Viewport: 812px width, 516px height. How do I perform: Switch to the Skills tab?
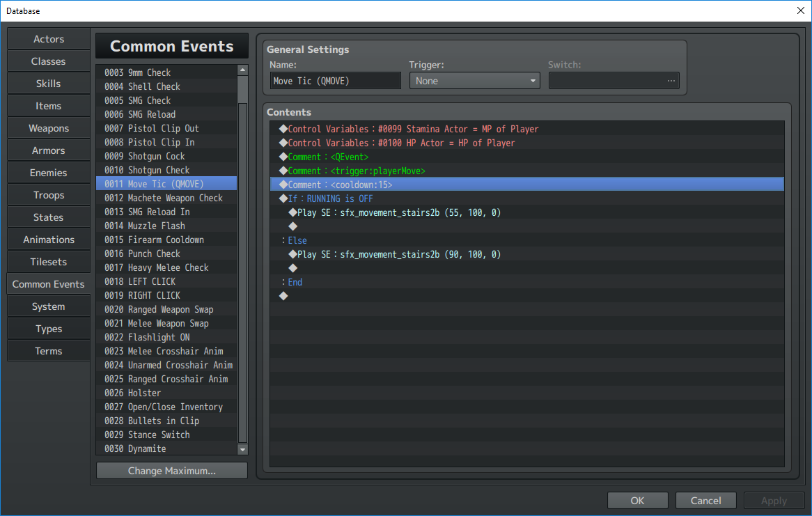[49, 84]
